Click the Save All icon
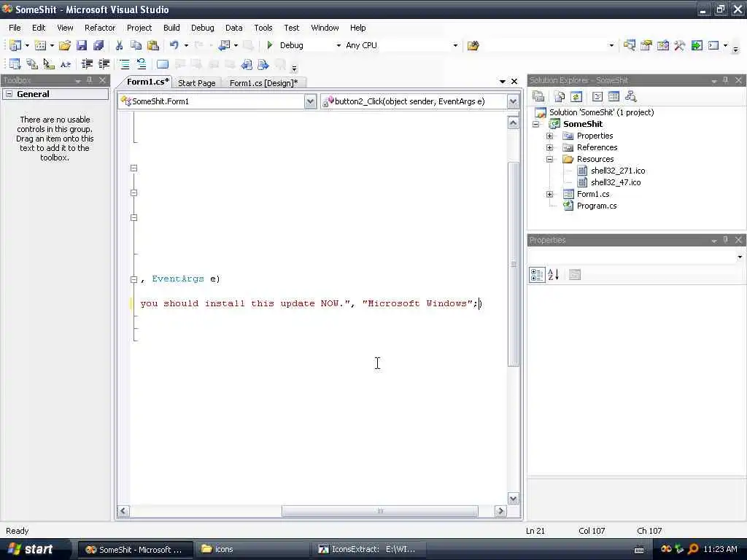Viewport: 747px width, 560px height. 98,45
